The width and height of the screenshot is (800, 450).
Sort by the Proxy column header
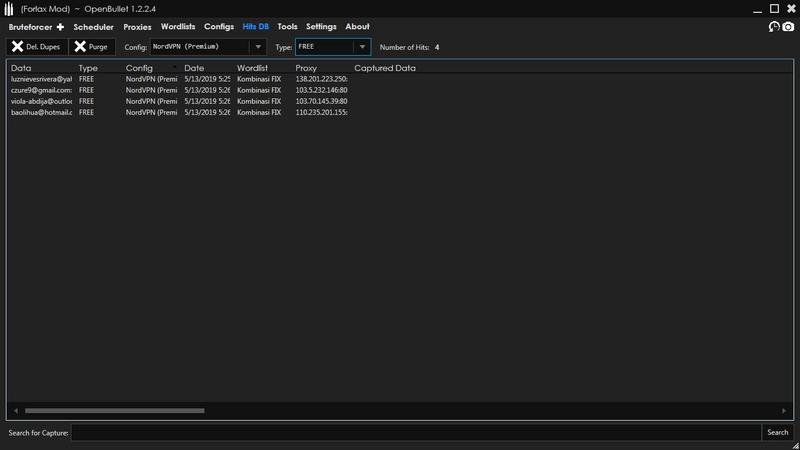click(x=306, y=68)
